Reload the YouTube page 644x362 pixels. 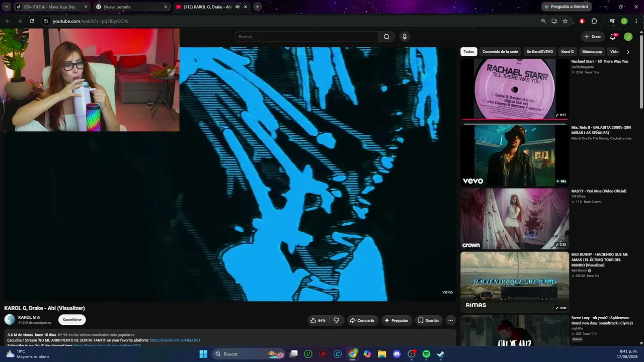(x=32, y=21)
